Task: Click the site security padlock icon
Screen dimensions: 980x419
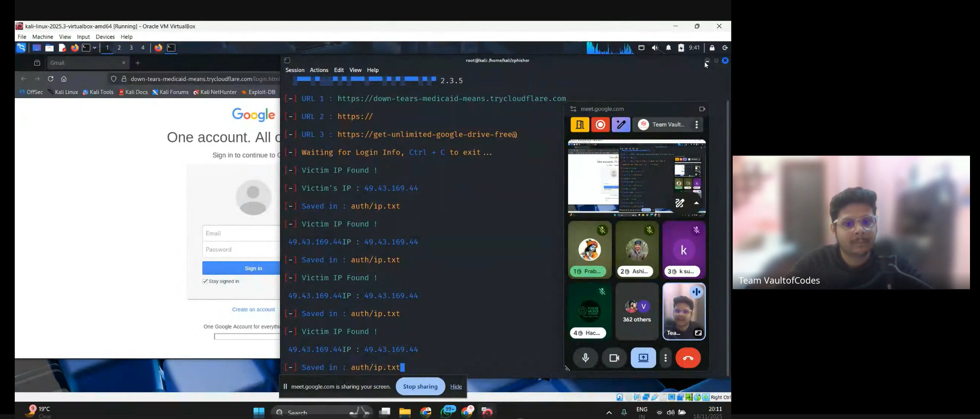Action: tap(124, 79)
